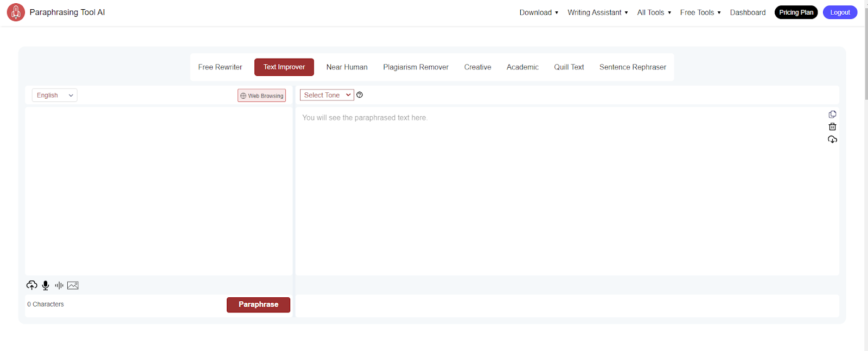The width and height of the screenshot is (868, 351).
Task: Click the audio waveform icon
Action: click(59, 285)
